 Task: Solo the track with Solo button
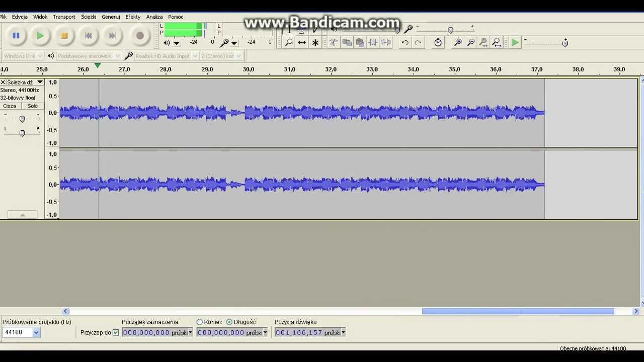coord(32,106)
